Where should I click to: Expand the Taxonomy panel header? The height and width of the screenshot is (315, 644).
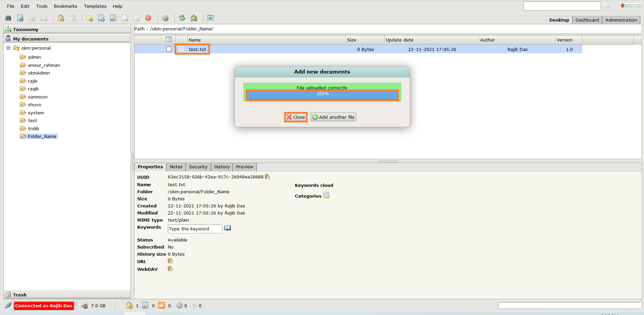(x=26, y=29)
